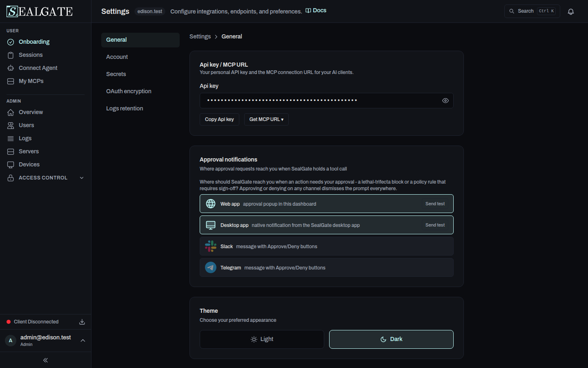Click the Onboarding check-circle icon

pos(11,42)
